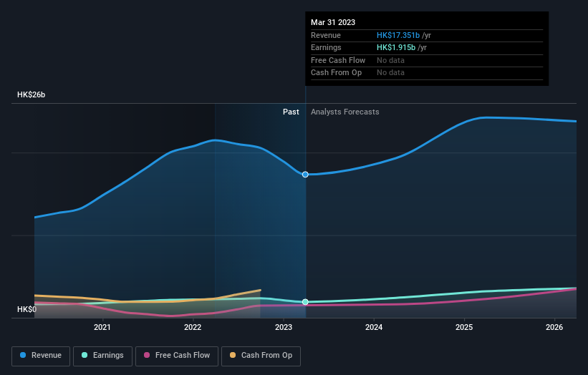Viewport: 588px width, 375px height.
Task: Select the earnings data point at Mar 2023
Action: [x=305, y=302]
